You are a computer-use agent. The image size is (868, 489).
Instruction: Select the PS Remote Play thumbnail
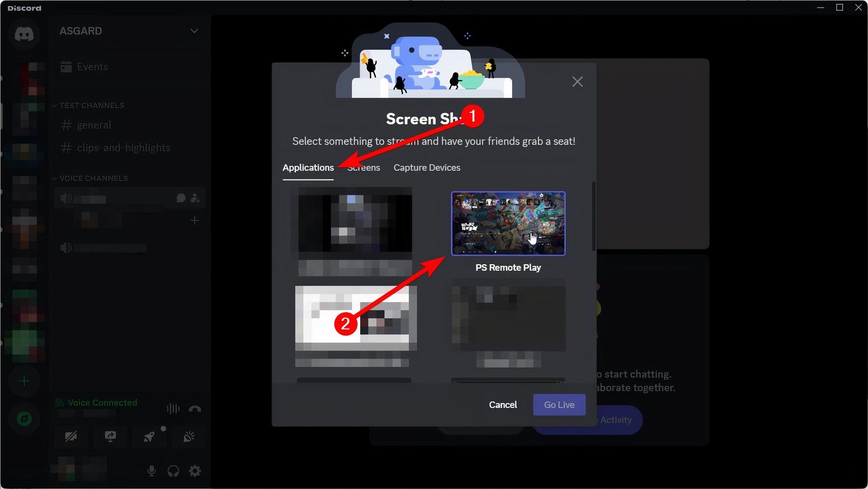click(x=508, y=224)
